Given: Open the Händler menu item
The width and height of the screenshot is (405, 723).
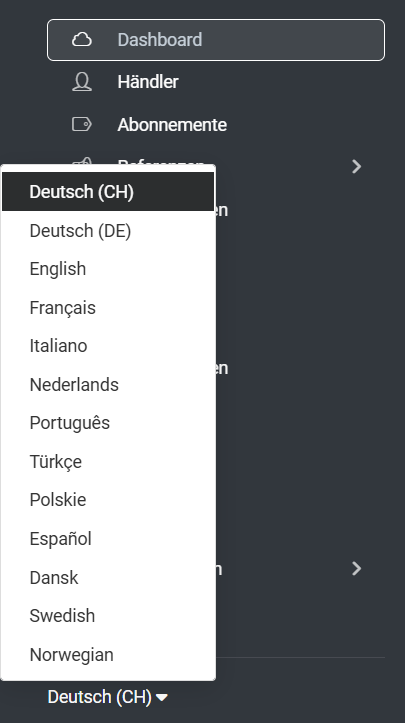Looking at the screenshot, I should click(216, 82).
